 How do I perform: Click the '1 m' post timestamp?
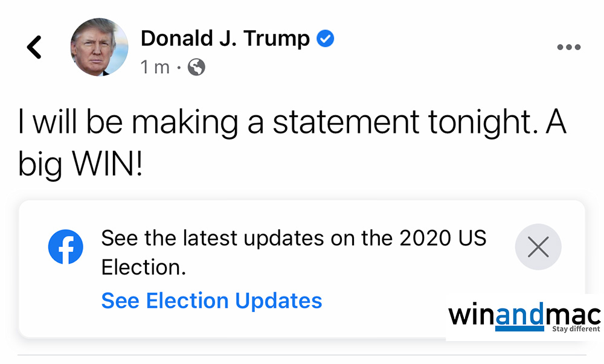point(155,67)
